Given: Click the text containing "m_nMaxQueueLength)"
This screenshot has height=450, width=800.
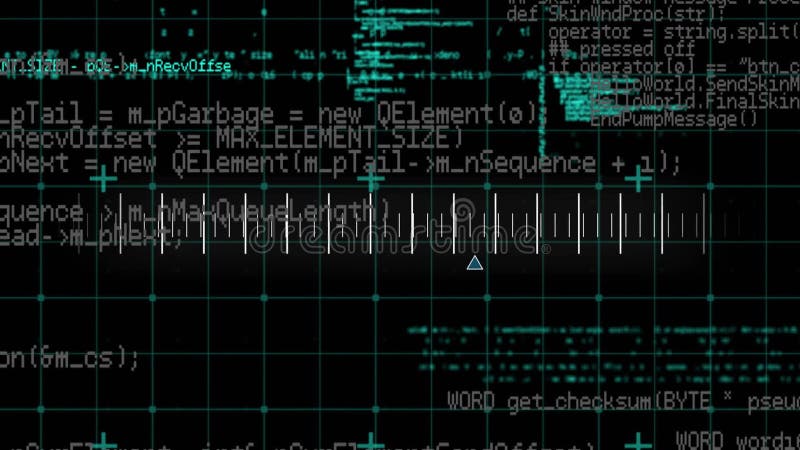Looking at the screenshot, I should (x=195, y=211).
